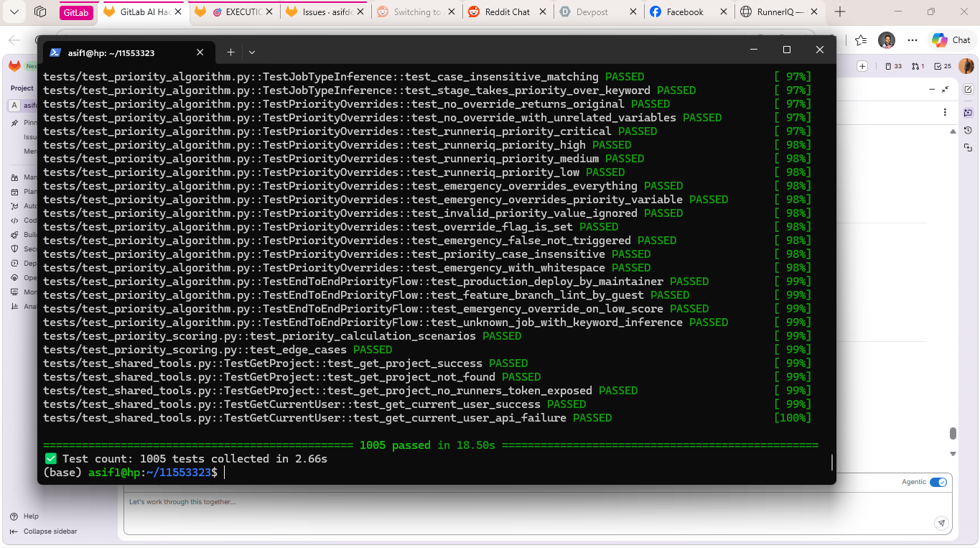Open the Duo chat history clock icon
The height and width of the screenshot is (548, 980).
click(968, 130)
